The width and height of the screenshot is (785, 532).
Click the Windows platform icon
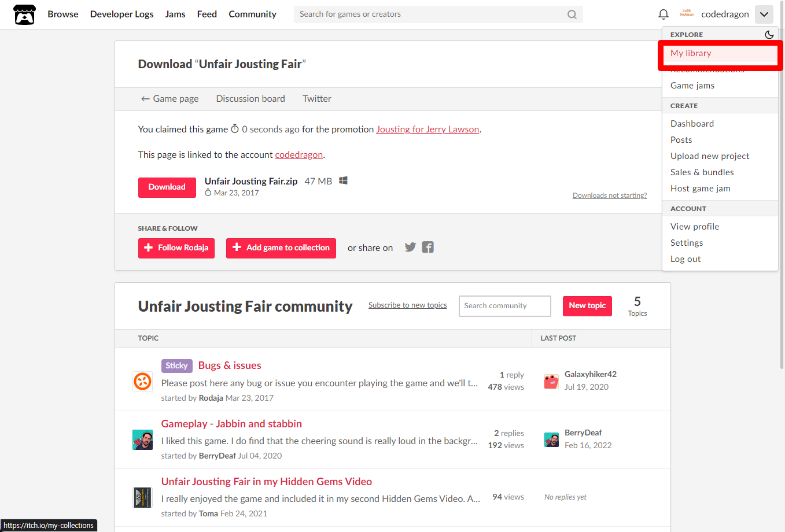[343, 180]
